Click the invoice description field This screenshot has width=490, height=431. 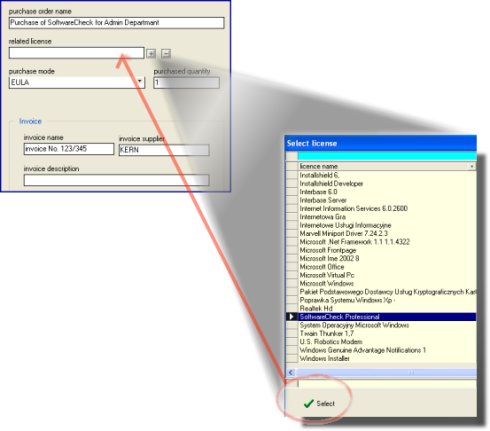pos(116,180)
